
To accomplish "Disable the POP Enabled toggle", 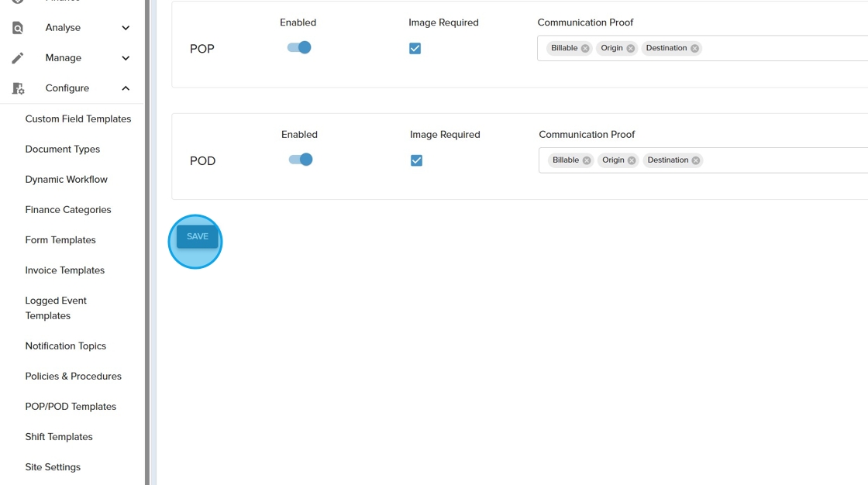I will click(x=299, y=48).
